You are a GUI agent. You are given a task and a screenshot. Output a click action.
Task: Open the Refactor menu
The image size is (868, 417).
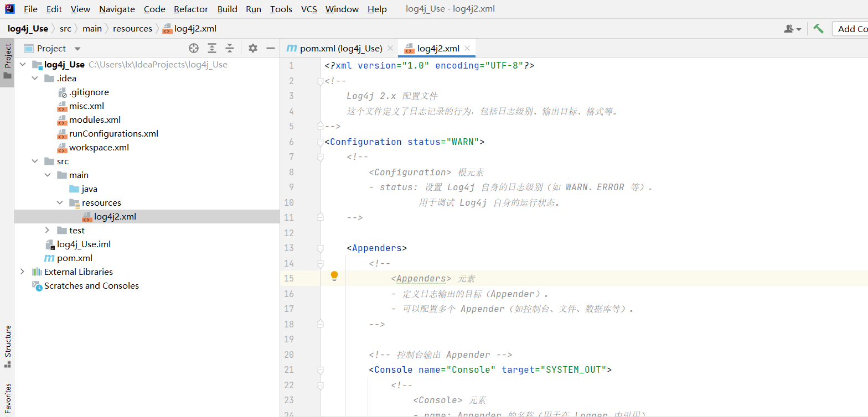(191, 9)
